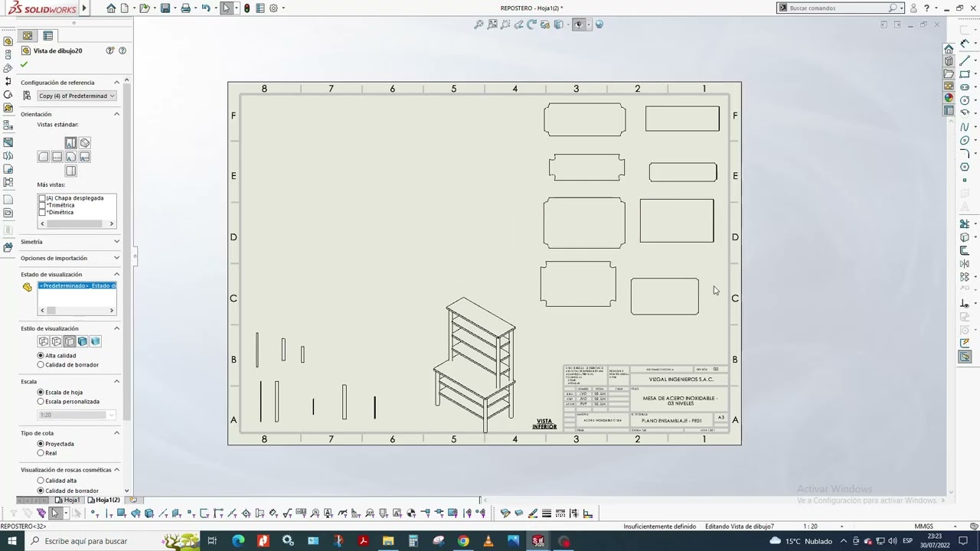Choose the Hidden lines visible style icon
980x551 pixels.
point(57,341)
